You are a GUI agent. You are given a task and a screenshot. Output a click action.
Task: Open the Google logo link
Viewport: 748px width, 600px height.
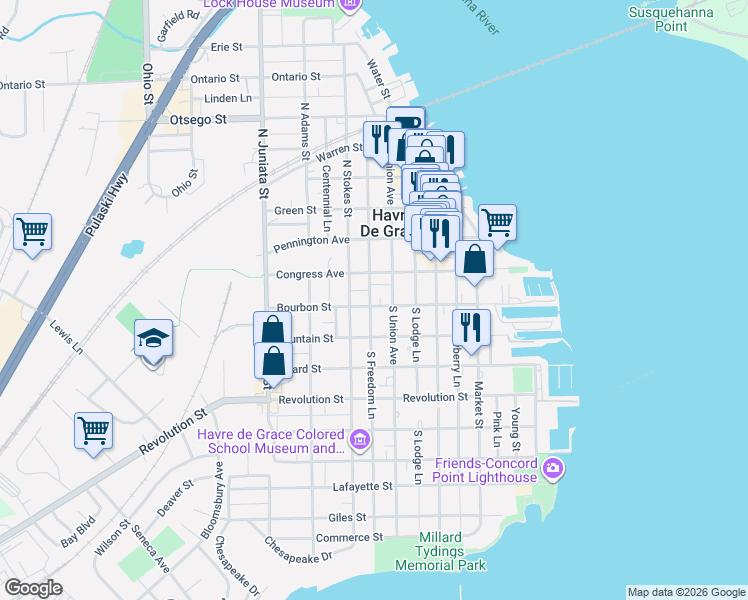coord(33,588)
